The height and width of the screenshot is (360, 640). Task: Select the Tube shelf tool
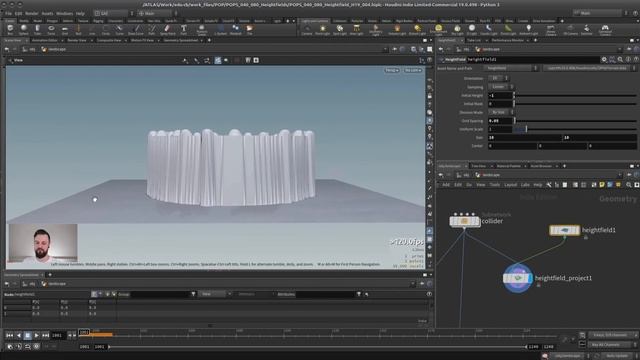37,29
